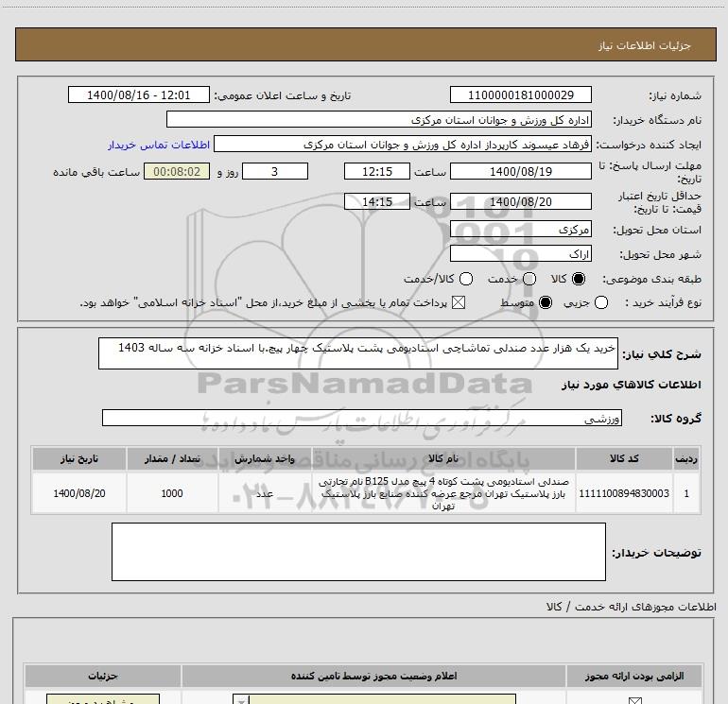Screen dimensions: 728x704
Task: Click the stadium seat product name cell
Action: tap(442, 493)
